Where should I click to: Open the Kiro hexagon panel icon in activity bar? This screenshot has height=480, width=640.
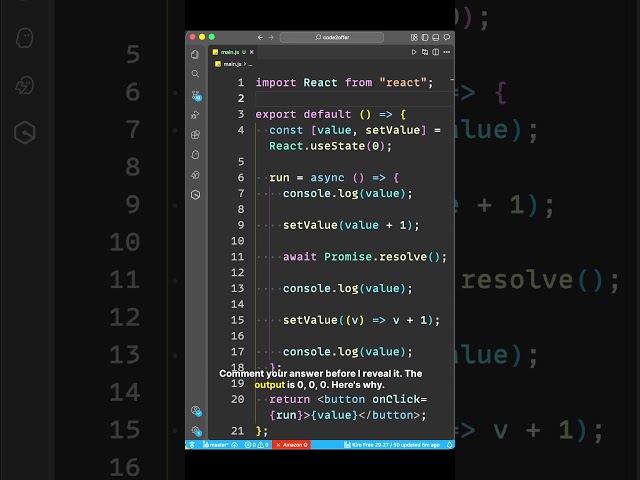click(x=195, y=195)
